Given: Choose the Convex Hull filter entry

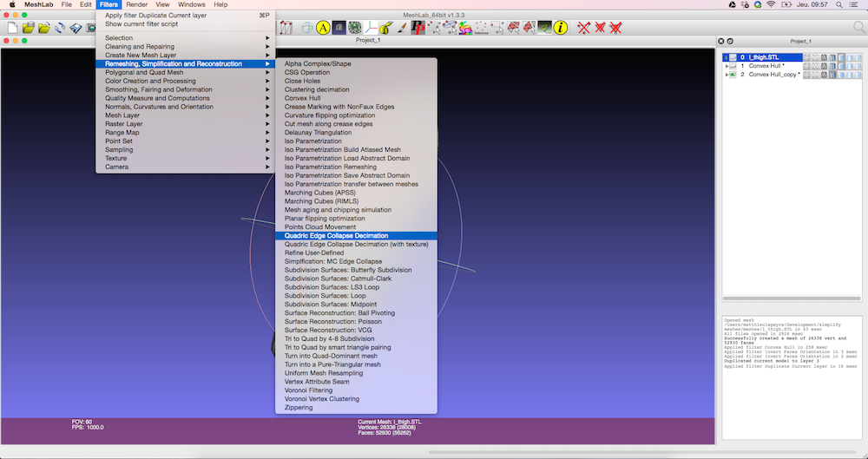Looking at the screenshot, I should (x=356, y=98).
